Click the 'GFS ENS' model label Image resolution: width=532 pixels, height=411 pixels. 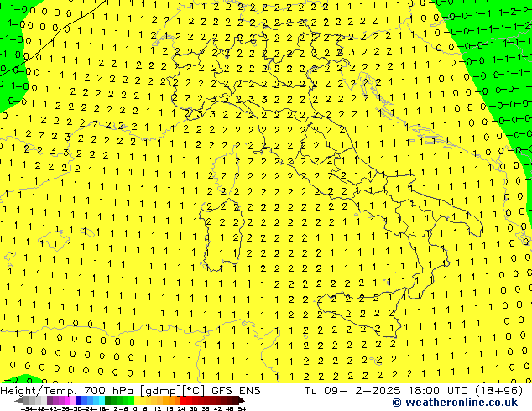tap(236, 391)
